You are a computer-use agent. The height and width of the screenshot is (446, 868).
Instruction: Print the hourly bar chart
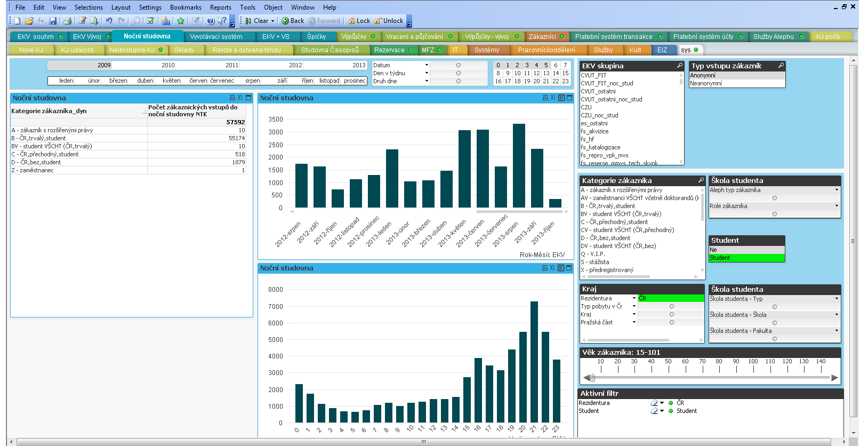coord(545,268)
